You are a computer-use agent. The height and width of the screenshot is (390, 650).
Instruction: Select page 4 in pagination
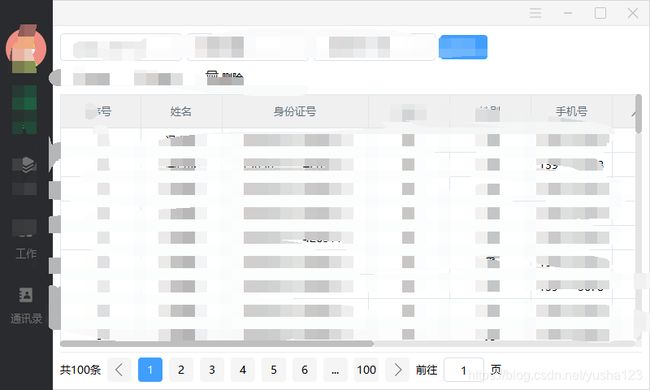click(x=243, y=370)
